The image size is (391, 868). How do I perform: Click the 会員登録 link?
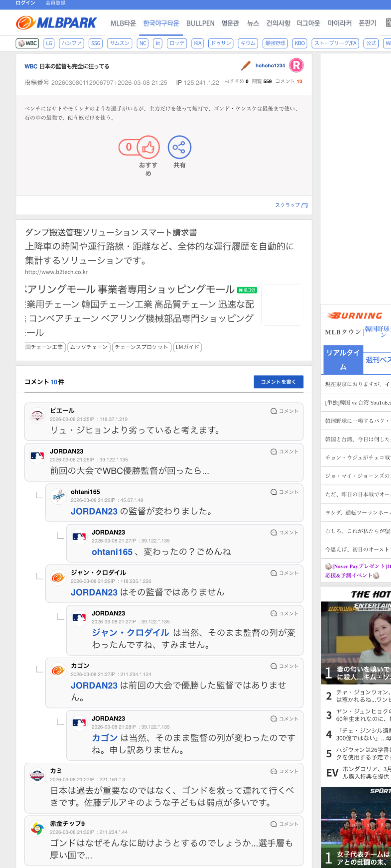tap(55, 3)
